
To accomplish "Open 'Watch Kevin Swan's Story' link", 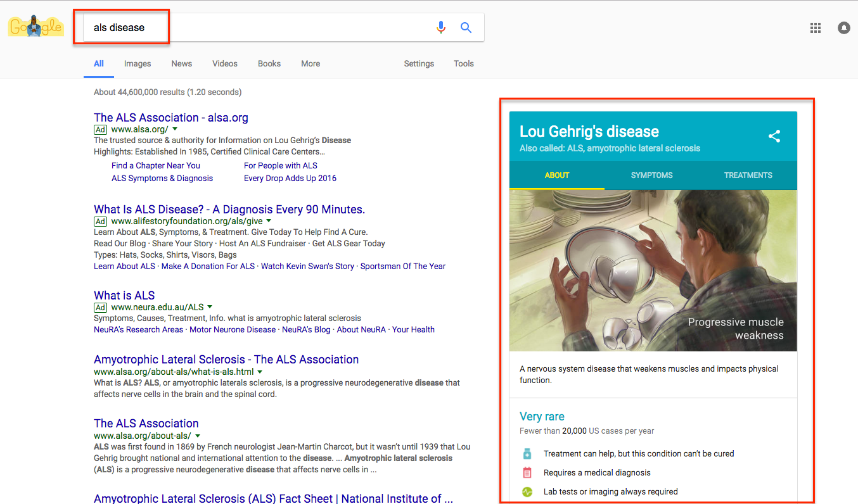I will click(x=307, y=266).
